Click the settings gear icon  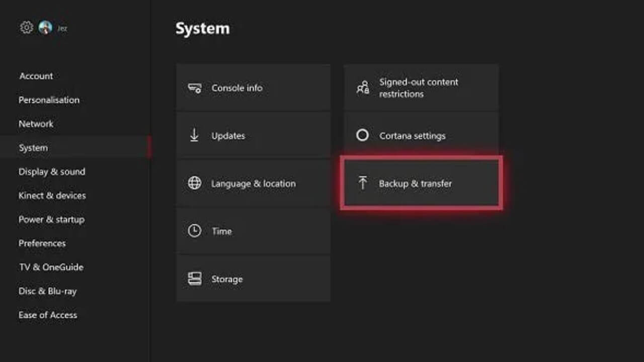[27, 27]
